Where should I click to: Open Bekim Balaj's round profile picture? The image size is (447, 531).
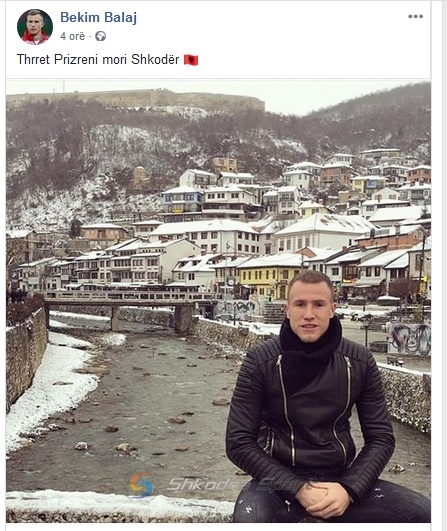[x=35, y=27]
